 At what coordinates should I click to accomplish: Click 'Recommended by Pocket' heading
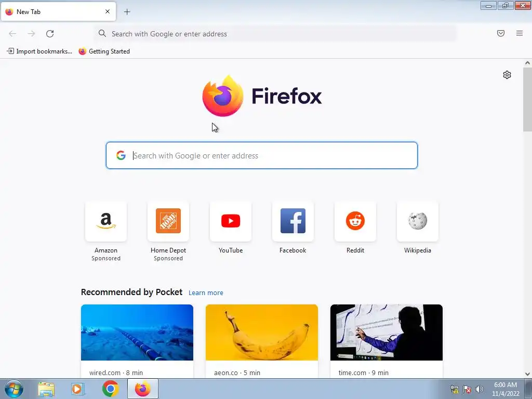coord(131,292)
